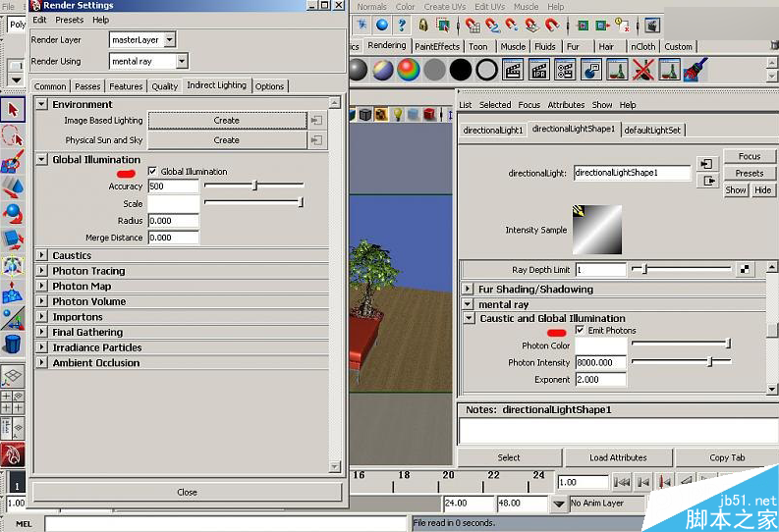Click the Copy Tab button
This screenshot has height=532, width=779.
(727, 457)
